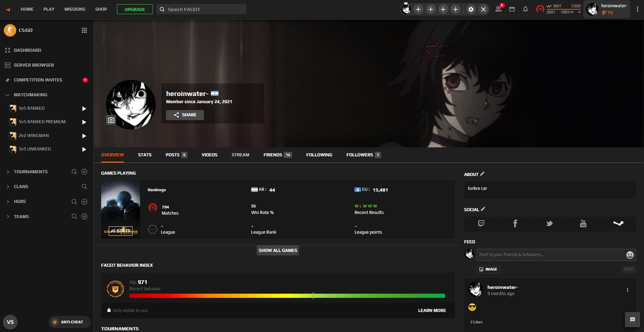The image size is (644, 332).
Task: Click the SHARE profile button
Action: point(185,115)
